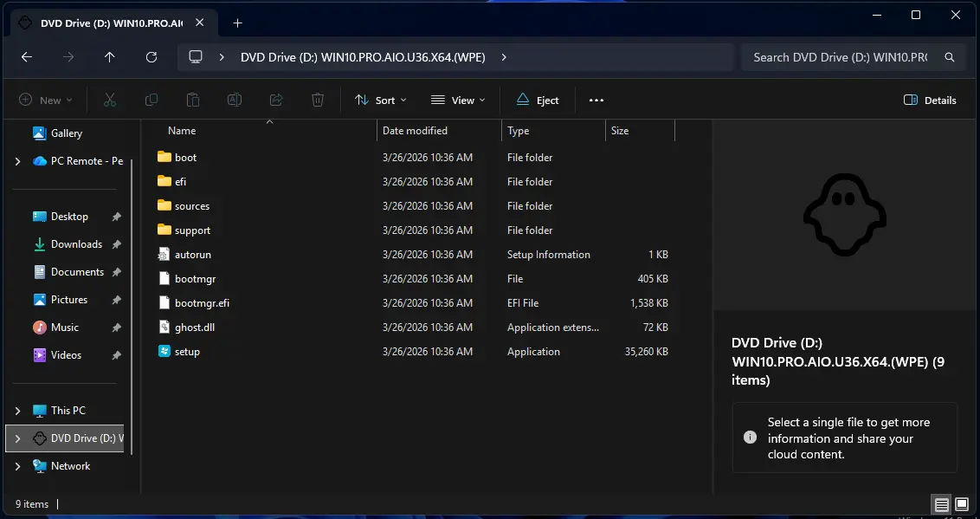Refresh the current folder view
Image resolution: width=980 pixels, height=519 pixels.
[x=152, y=57]
